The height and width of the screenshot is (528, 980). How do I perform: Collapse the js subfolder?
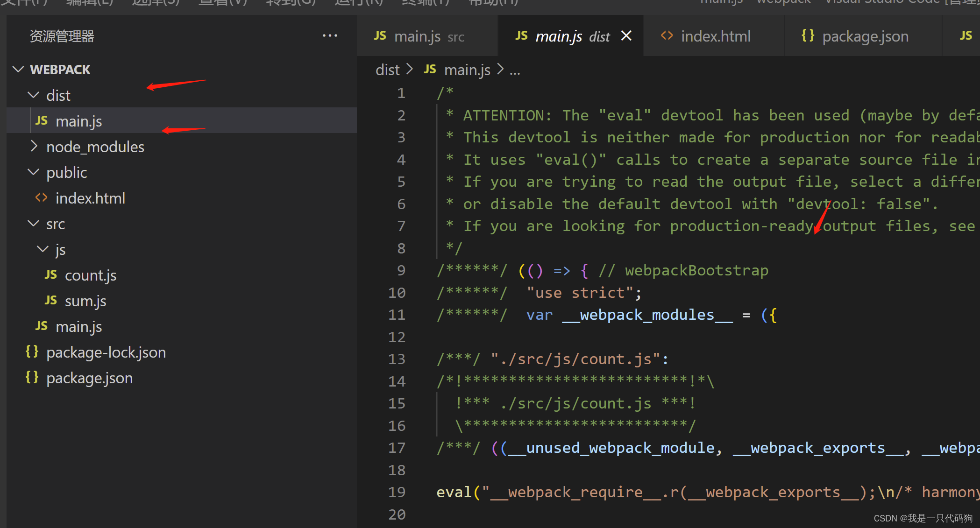click(x=43, y=249)
